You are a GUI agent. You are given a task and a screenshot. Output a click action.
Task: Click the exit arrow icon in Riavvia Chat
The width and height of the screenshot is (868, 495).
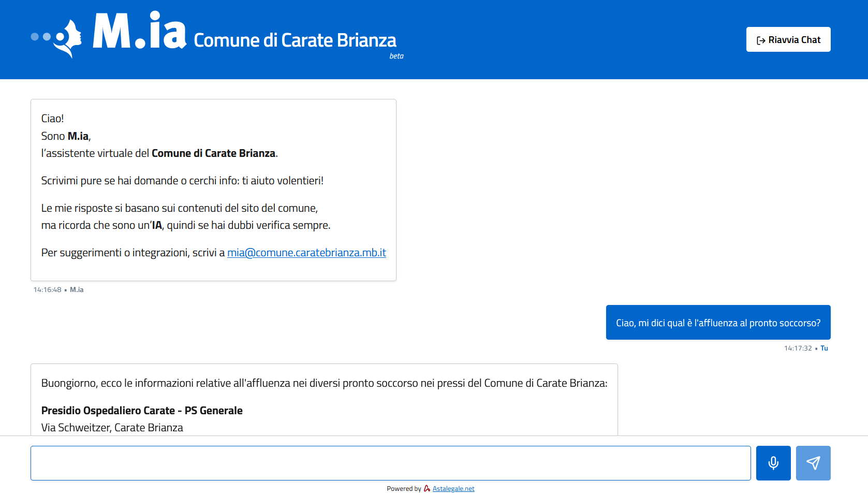pos(760,40)
